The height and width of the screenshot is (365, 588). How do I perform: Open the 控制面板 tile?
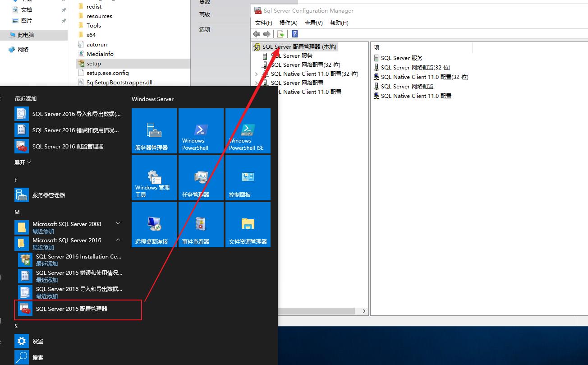[248, 177]
